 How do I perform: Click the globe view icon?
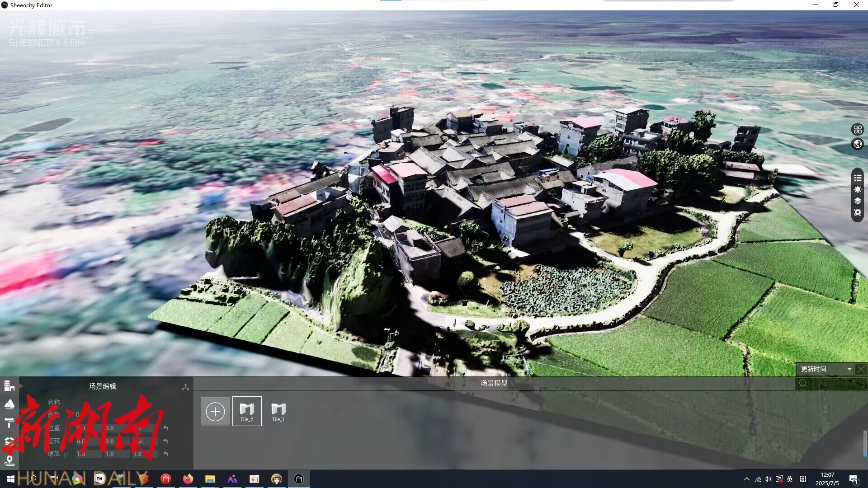(x=858, y=144)
